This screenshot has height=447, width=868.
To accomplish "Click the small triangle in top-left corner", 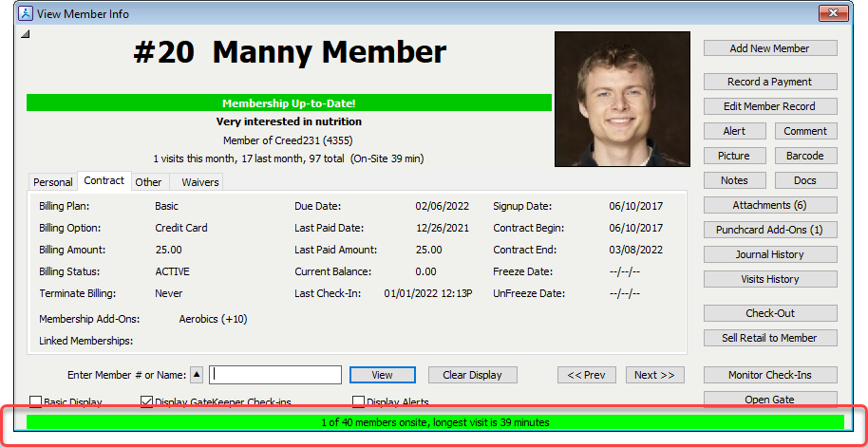I will 26,35.
